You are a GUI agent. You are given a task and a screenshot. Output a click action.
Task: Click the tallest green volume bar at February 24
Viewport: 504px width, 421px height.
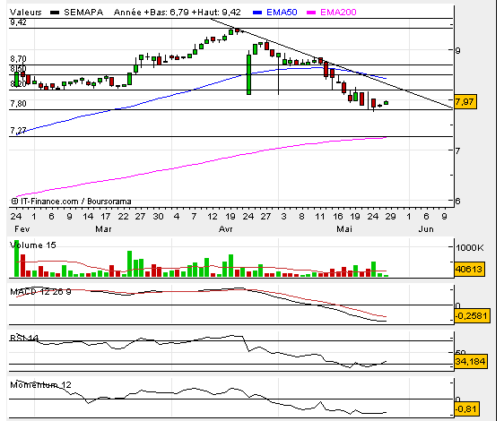17,259
